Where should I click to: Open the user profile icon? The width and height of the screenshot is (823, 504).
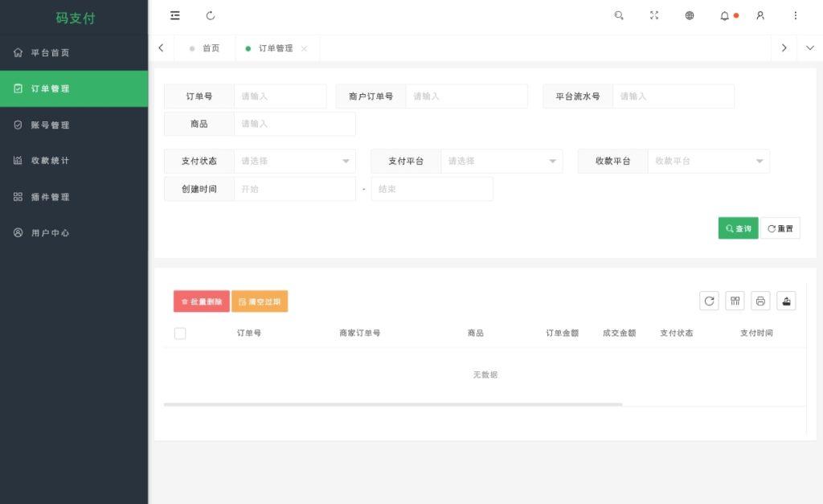click(x=760, y=16)
